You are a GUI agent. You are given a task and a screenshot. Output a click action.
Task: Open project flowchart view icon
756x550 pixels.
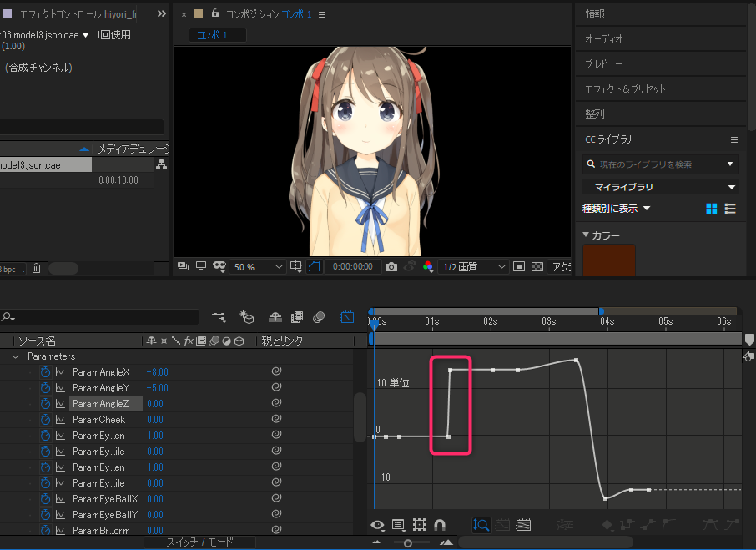[162, 165]
